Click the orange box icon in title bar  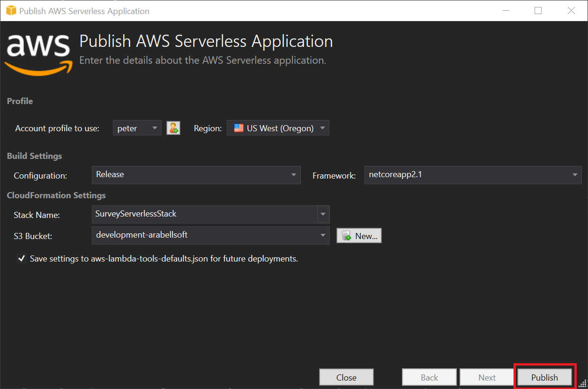pyautogui.click(x=11, y=11)
